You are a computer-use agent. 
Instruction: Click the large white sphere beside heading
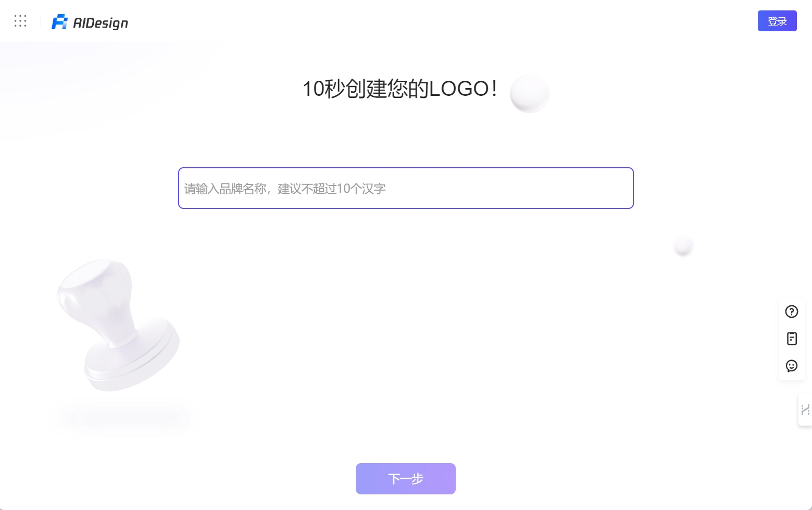[530, 94]
